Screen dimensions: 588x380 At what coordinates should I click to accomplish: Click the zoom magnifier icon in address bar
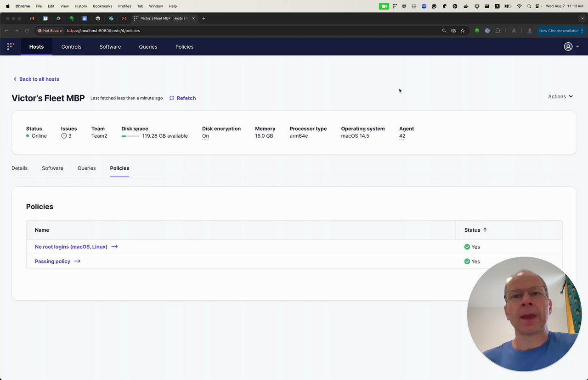pos(444,31)
